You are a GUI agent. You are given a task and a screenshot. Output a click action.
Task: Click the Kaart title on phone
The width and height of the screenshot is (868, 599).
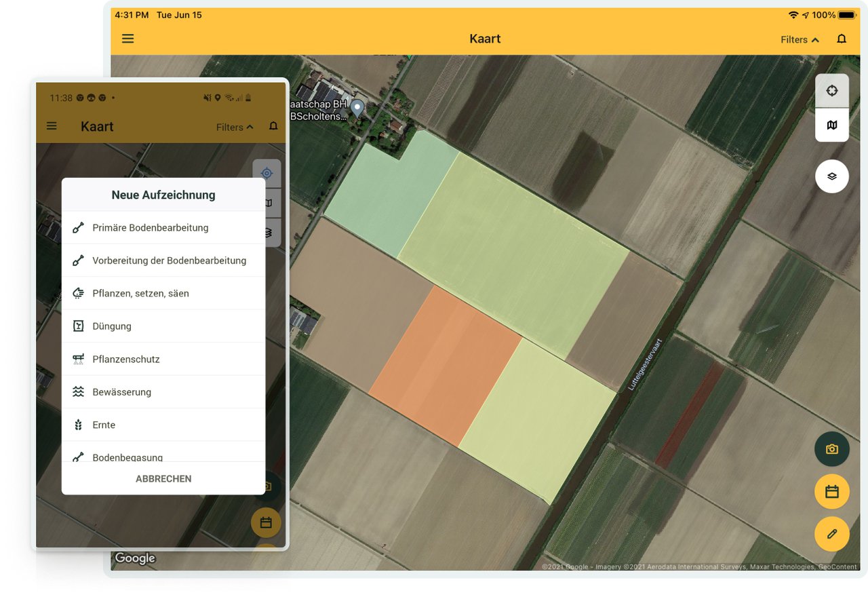pyautogui.click(x=97, y=126)
